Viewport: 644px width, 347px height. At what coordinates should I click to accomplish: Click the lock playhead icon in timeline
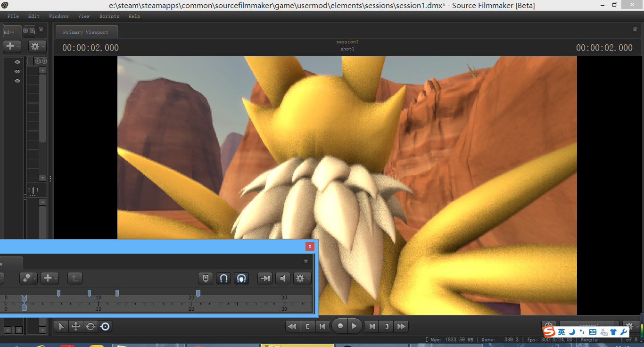coord(206,279)
